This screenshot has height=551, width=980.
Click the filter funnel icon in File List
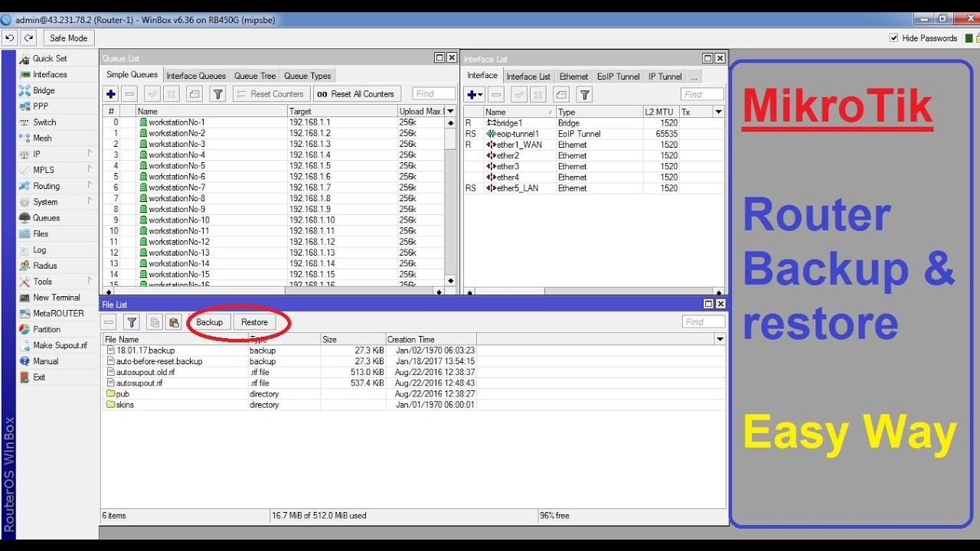click(x=132, y=322)
